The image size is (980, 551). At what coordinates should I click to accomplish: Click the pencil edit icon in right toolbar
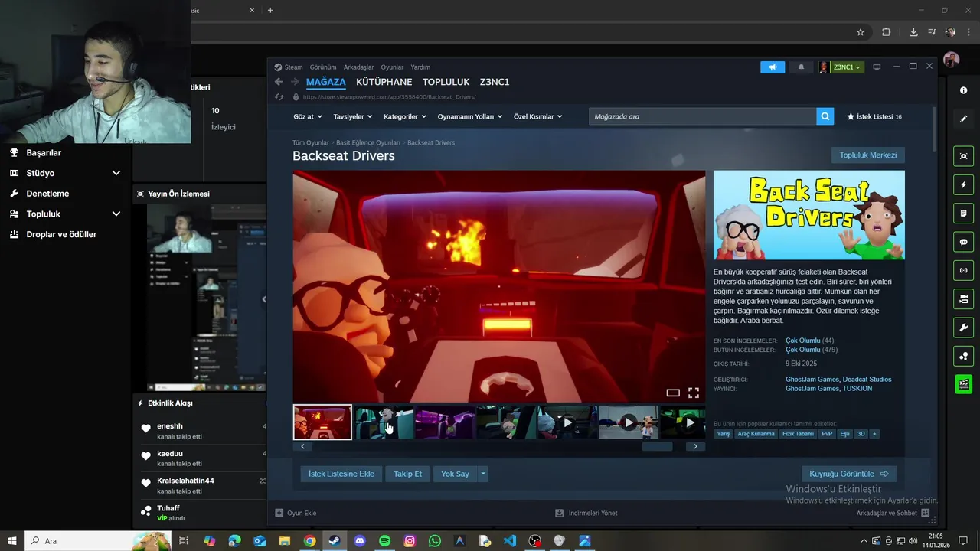(x=963, y=119)
